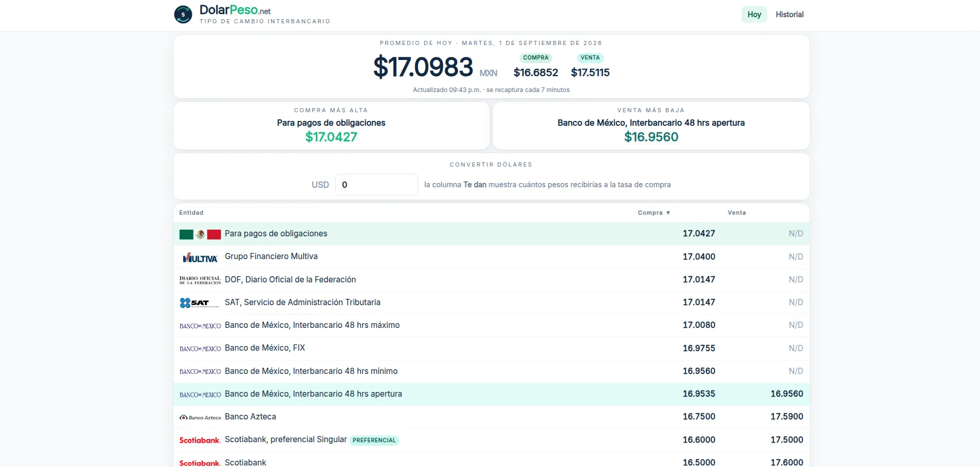The height and width of the screenshot is (467, 980).
Task: Click the $17.0983 average rate
Action: [423, 67]
